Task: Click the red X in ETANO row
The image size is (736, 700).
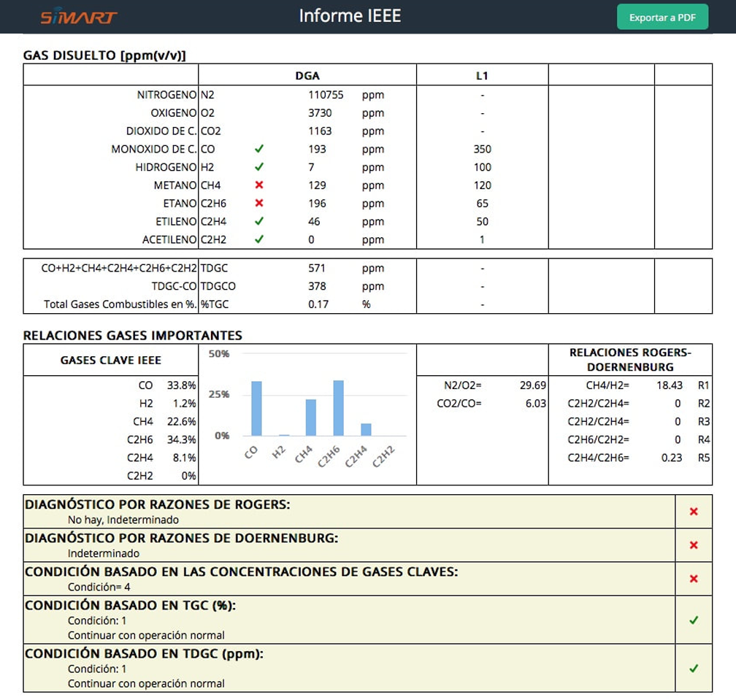Action: (258, 204)
